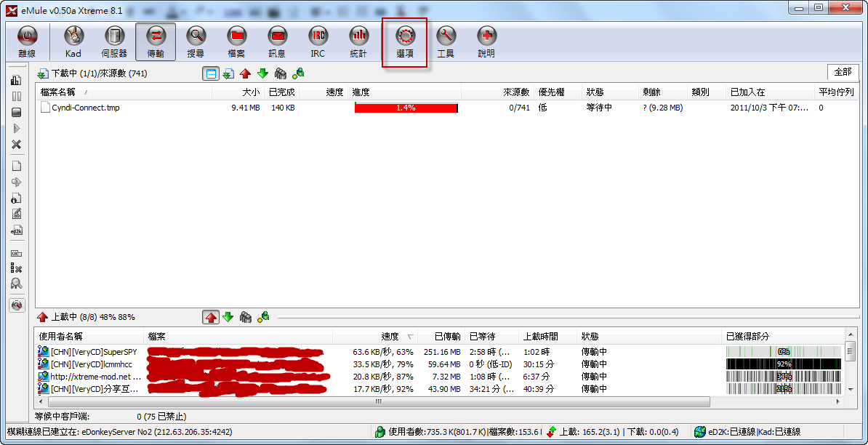Show known clients view in top pane
The image size is (868, 445).
298,73
